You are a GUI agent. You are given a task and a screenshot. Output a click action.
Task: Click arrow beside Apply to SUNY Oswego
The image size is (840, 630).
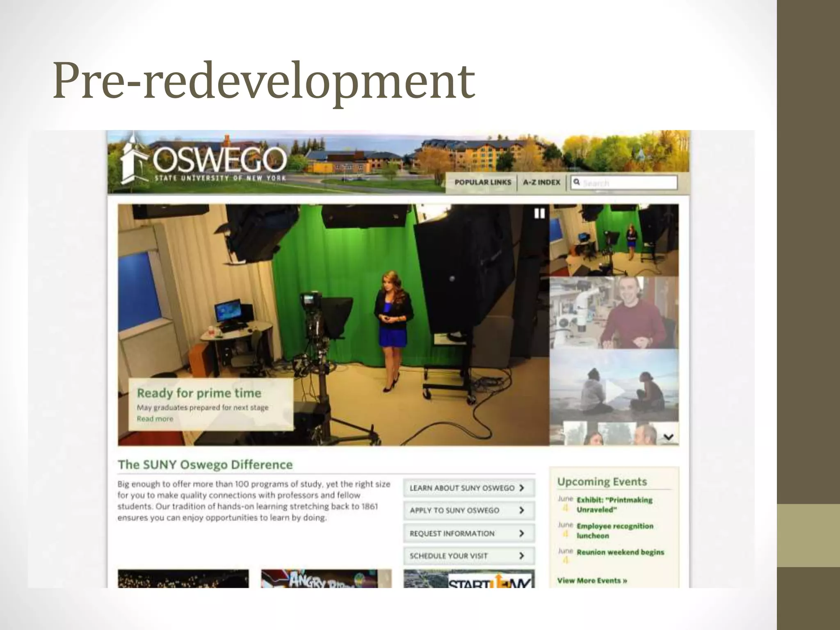click(x=522, y=510)
